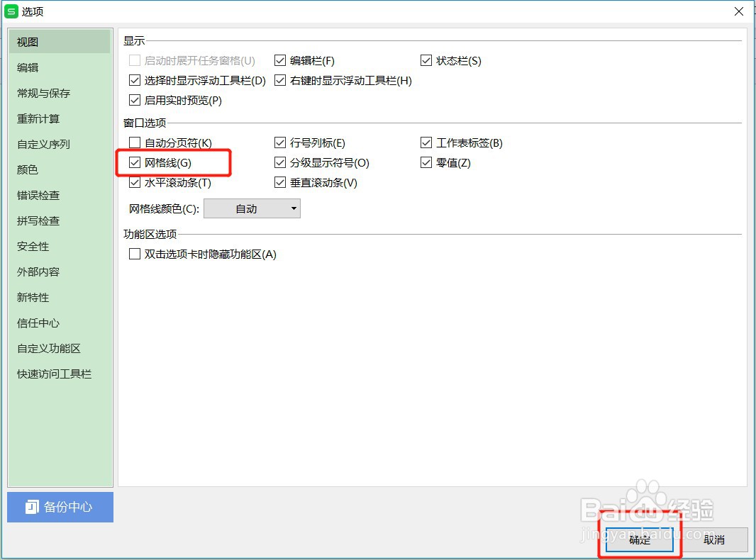Cancel dialog with 取消 button

pyautogui.click(x=714, y=539)
